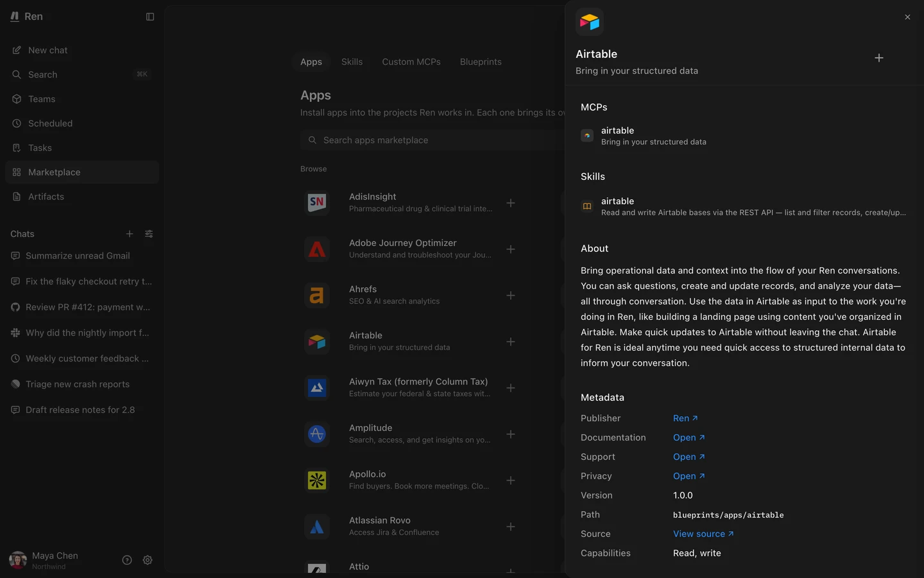Click the Search apps marketplace field
The image size is (924, 578).
432,140
